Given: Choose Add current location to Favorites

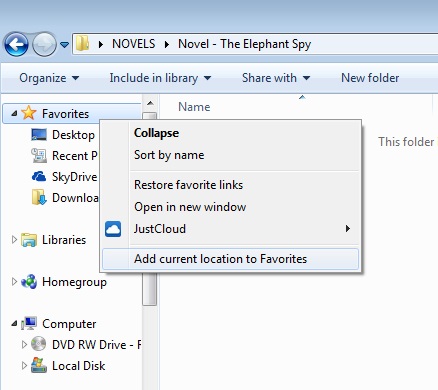Looking at the screenshot, I should (x=230, y=259).
